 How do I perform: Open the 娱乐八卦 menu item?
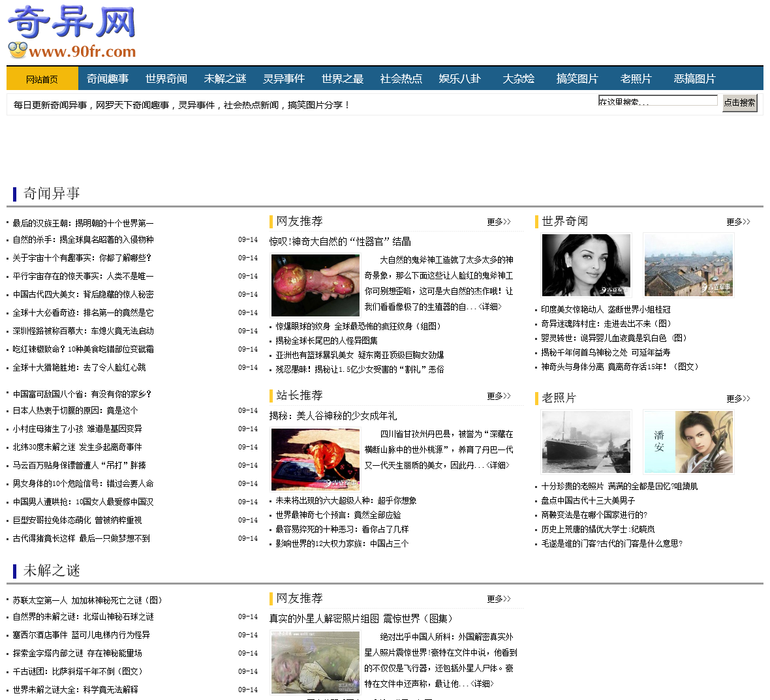tap(459, 78)
